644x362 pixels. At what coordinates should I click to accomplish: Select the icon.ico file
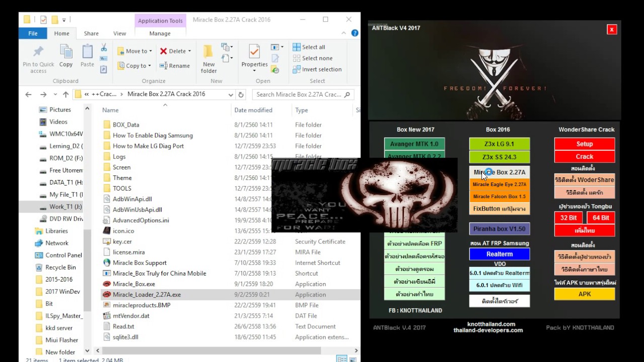tap(123, 231)
